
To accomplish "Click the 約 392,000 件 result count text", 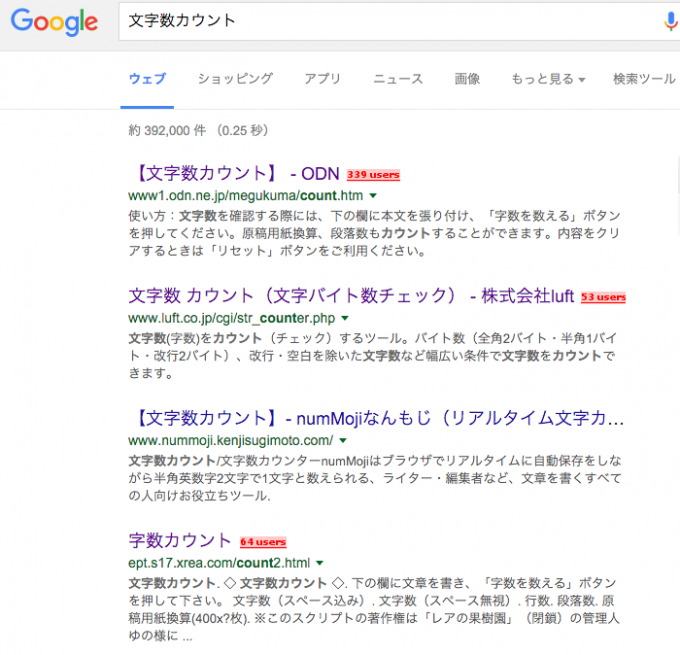I will [167, 131].
